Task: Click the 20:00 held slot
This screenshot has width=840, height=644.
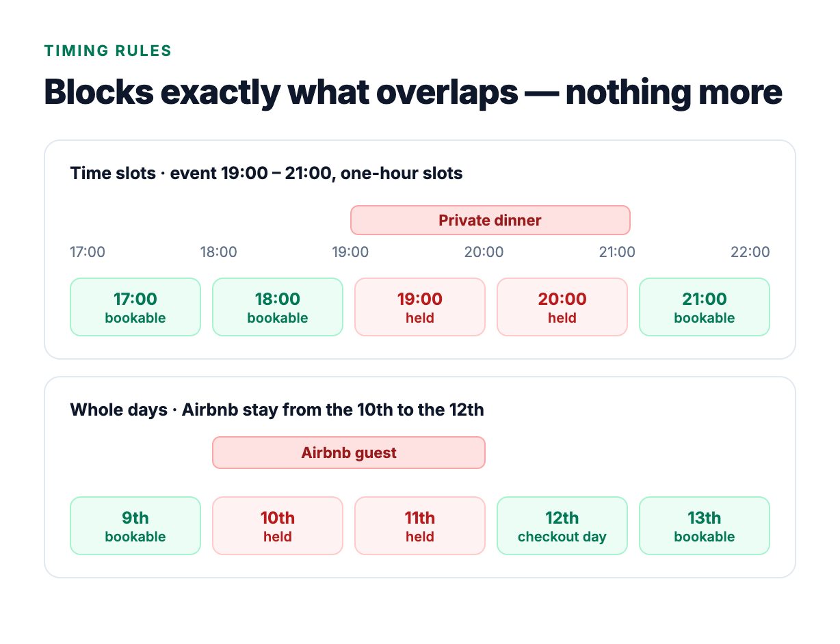Action: click(x=562, y=307)
